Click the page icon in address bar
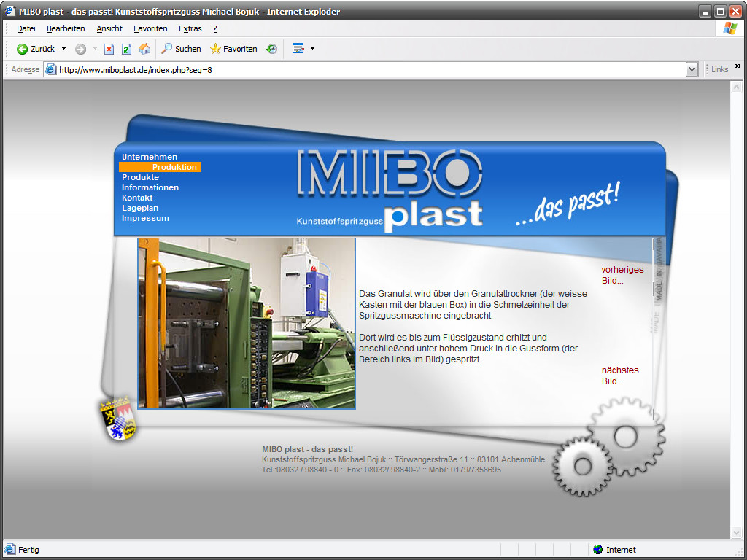This screenshot has width=747, height=560. [50, 69]
